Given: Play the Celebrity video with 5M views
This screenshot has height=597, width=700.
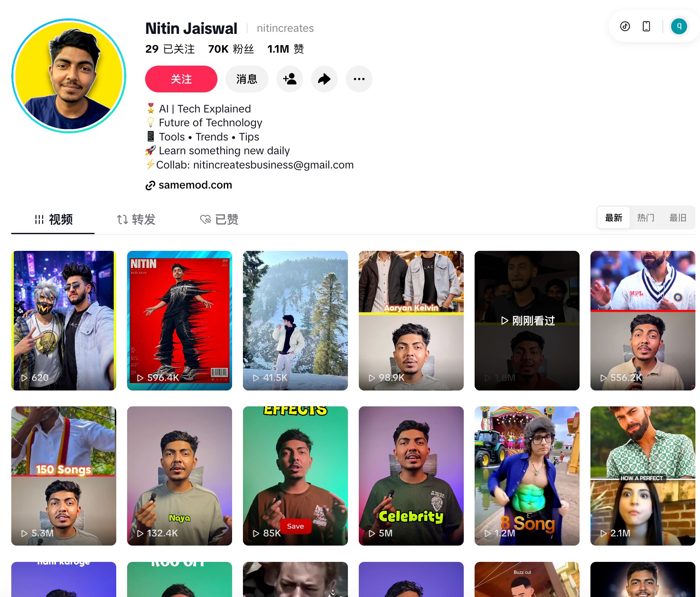Looking at the screenshot, I should [411, 476].
